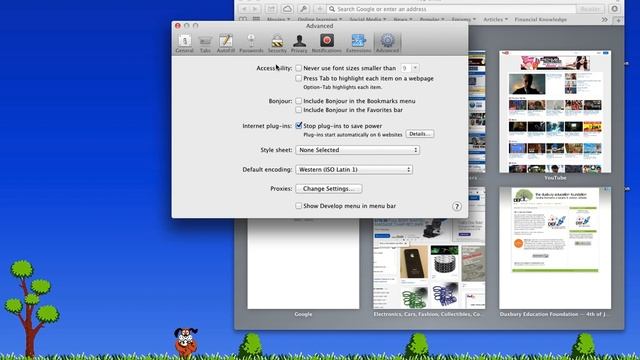Viewport: 640px width, 360px height.
Task: Open the Passwords preferences pane
Action: (x=251, y=43)
